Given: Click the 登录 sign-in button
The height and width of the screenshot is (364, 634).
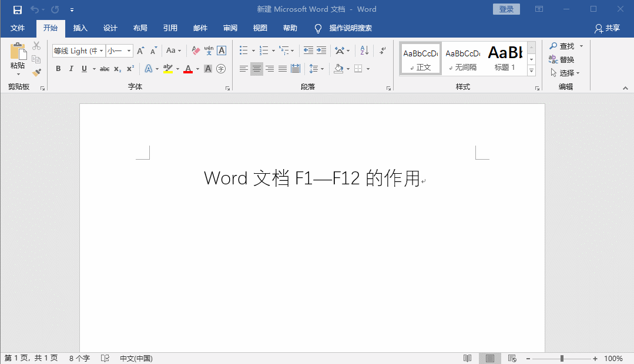Looking at the screenshot, I should pos(506,9).
